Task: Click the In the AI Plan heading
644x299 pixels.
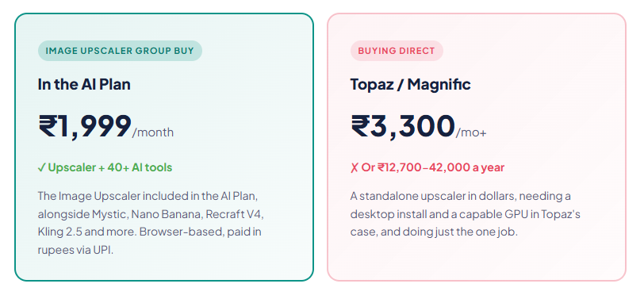Action: 84,84
